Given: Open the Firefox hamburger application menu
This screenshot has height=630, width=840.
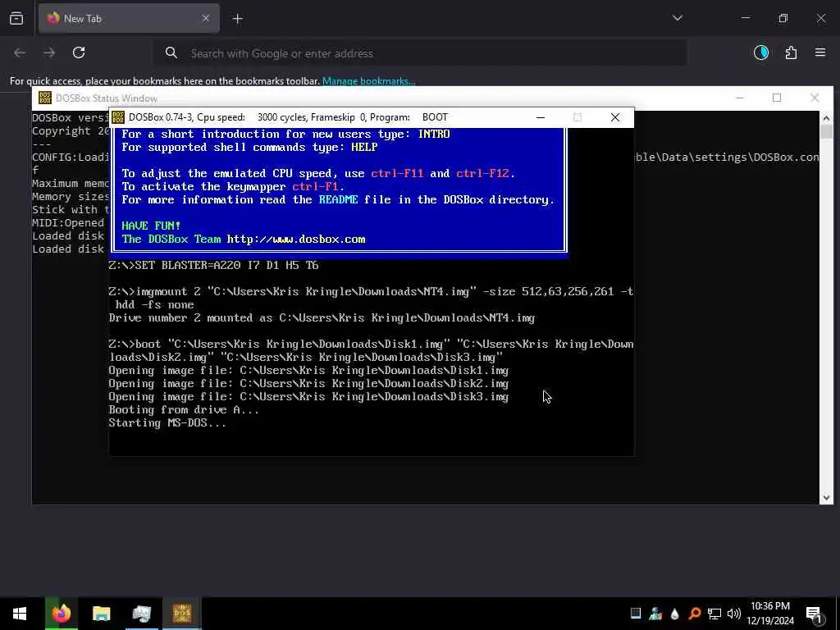Looking at the screenshot, I should coord(820,52).
